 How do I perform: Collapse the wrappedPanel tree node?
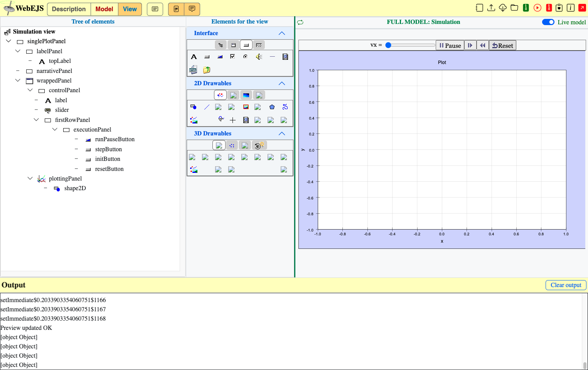pyautogui.click(x=18, y=80)
